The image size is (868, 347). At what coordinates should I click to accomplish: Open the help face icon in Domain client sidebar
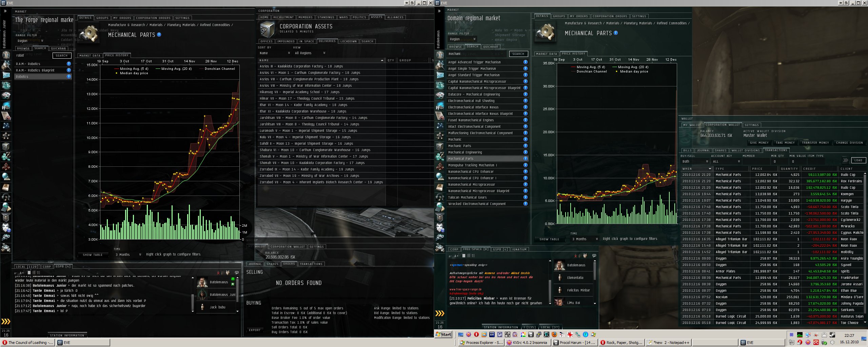click(x=440, y=227)
